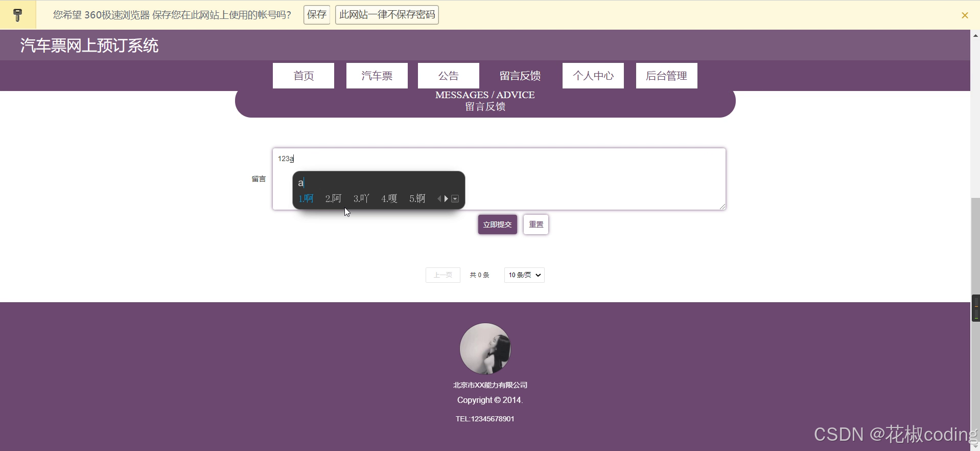Image resolution: width=980 pixels, height=451 pixels.
Task: Go to the 汽车票 tab
Action: (x=377, y=76)
